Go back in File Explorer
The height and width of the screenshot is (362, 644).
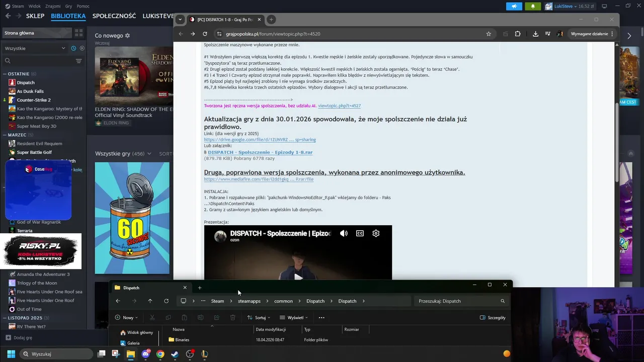tap(118, 301)
